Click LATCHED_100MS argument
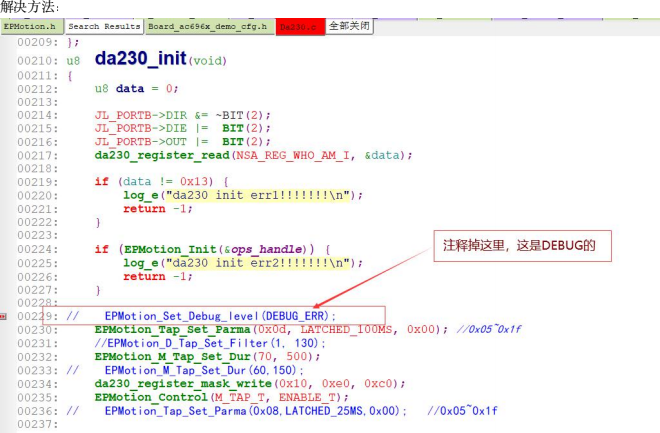This screenshot has width=660, height=433. (x=346, y=329)
